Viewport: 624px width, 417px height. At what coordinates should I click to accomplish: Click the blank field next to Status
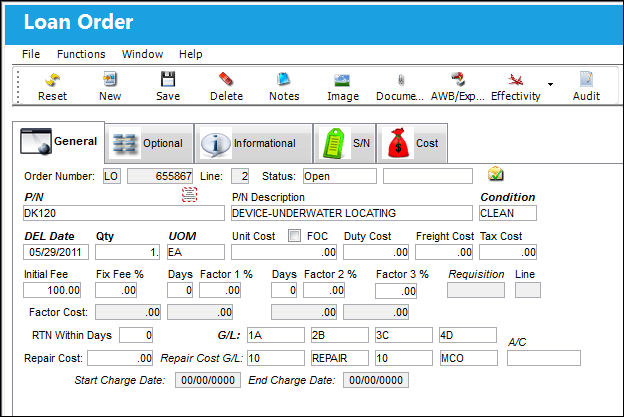click(x=428, y=176)
